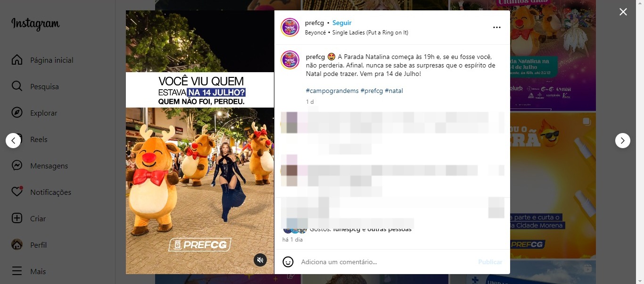Click the prefcg profile avatar in header
The width and height of the screenshot is (644, 284).
click(x=290, y=27)
